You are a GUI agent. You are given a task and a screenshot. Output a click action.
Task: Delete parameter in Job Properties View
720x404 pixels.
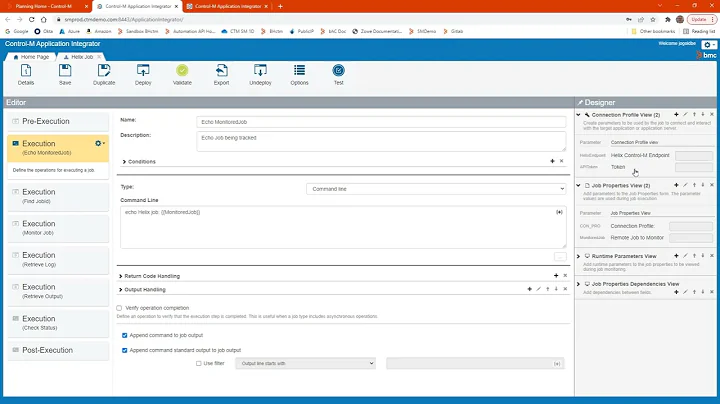tap(712, 185)
